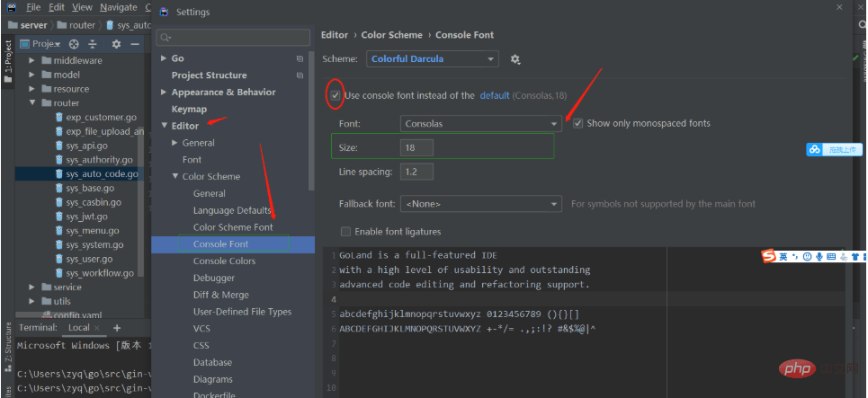Select Diff & Merge in settings tree
Screen dimensions: 868x398
pos(221,295)
